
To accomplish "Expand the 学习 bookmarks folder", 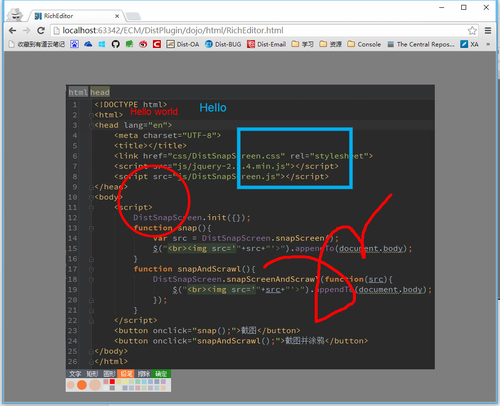I will 302,44.
